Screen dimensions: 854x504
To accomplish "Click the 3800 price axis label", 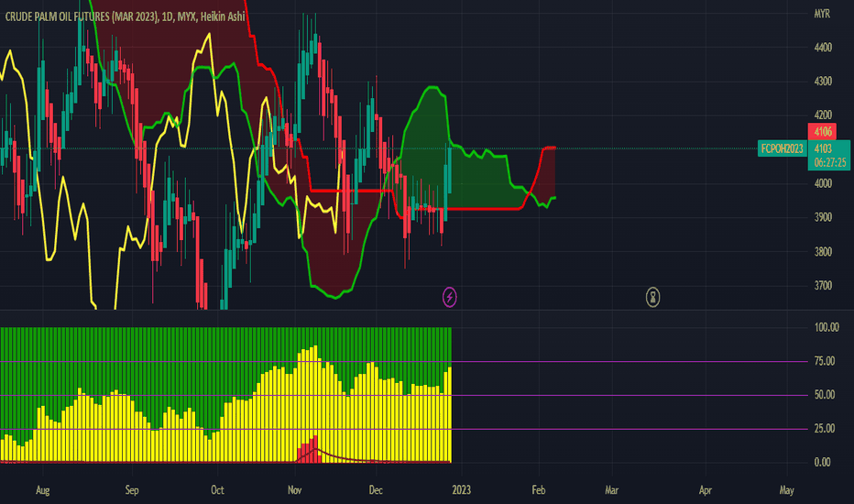I will (x=823, y=252).
